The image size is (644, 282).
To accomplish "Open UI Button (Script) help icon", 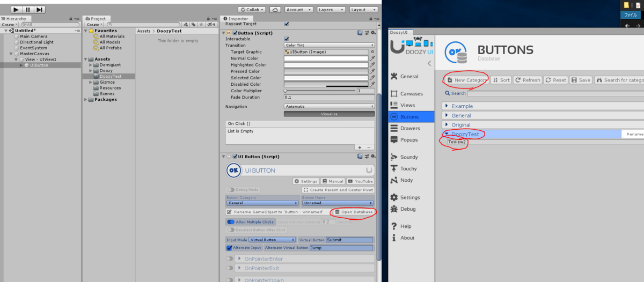I will click(360, 157).
